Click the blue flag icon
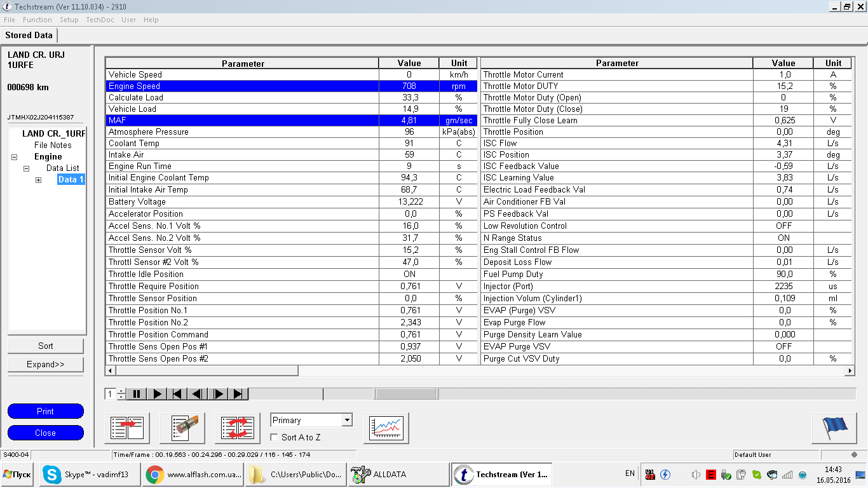 (834, 428)
